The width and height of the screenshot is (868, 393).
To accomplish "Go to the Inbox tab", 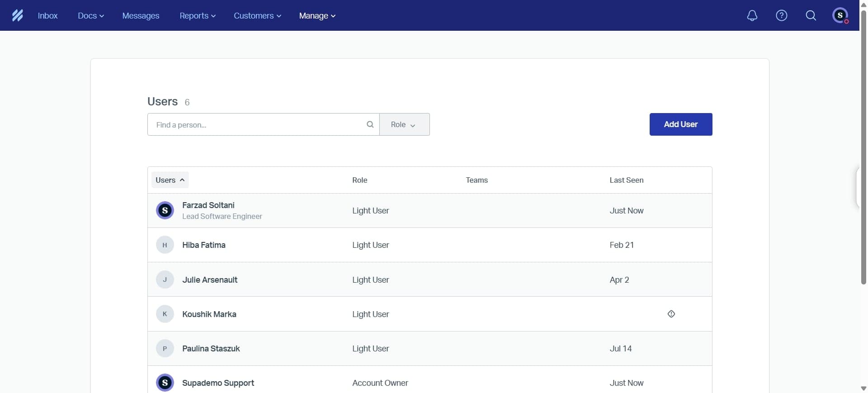I will [x=47, y=15].
